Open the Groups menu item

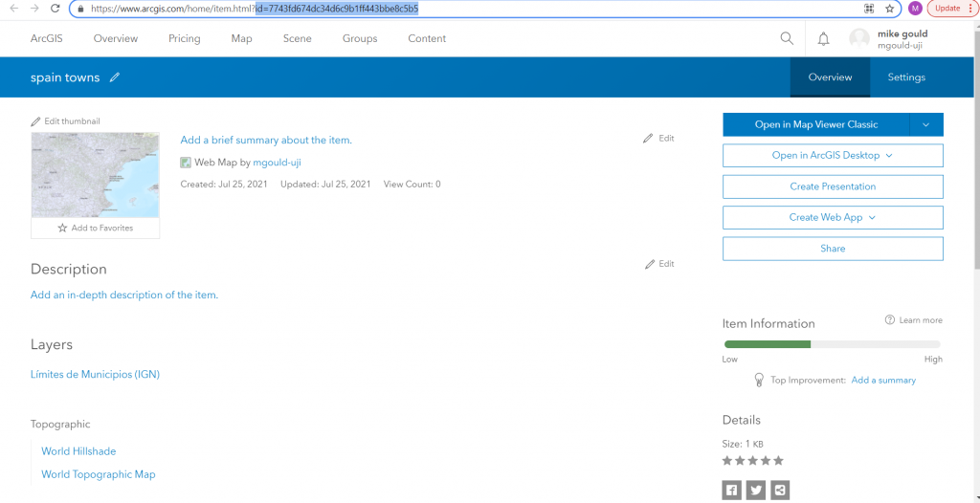coord(360,39)
